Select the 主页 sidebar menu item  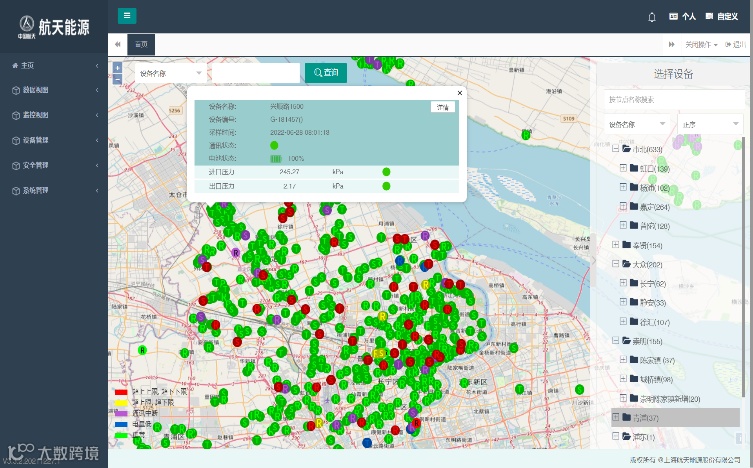click(x=28, y=66)
